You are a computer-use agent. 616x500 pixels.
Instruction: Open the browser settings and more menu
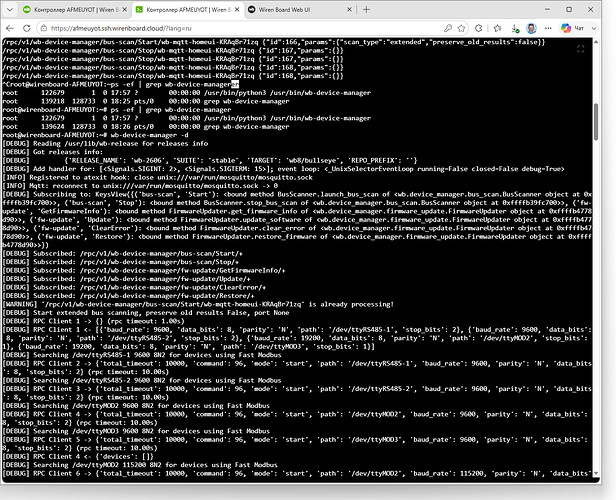click(x=548, y=28)
